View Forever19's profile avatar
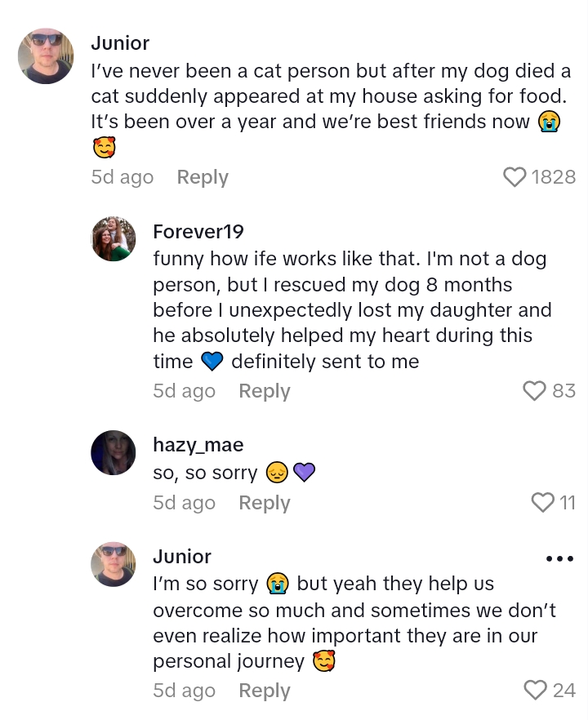The height and width of the screenshot is (720, 588). click(114, 239)
